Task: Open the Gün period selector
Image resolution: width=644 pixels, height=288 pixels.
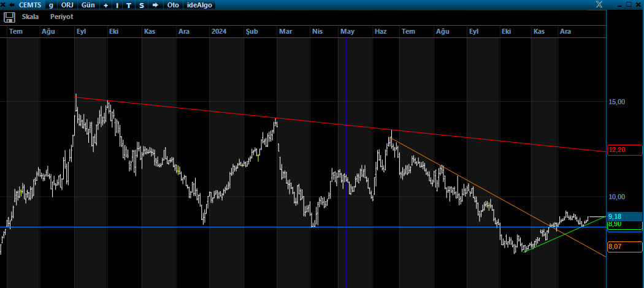Action: 88,5
